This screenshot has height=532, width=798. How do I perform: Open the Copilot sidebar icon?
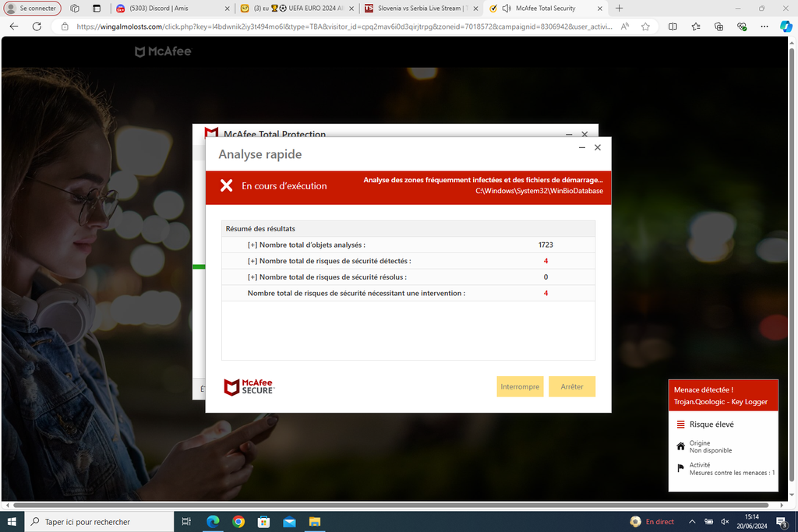(786, 26)
